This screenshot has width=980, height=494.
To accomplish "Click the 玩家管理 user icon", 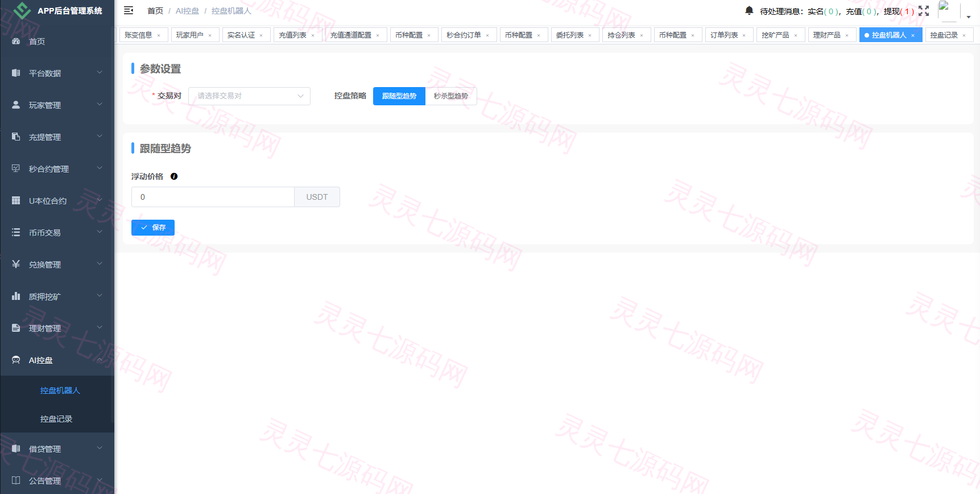I will tap(16, 105).
